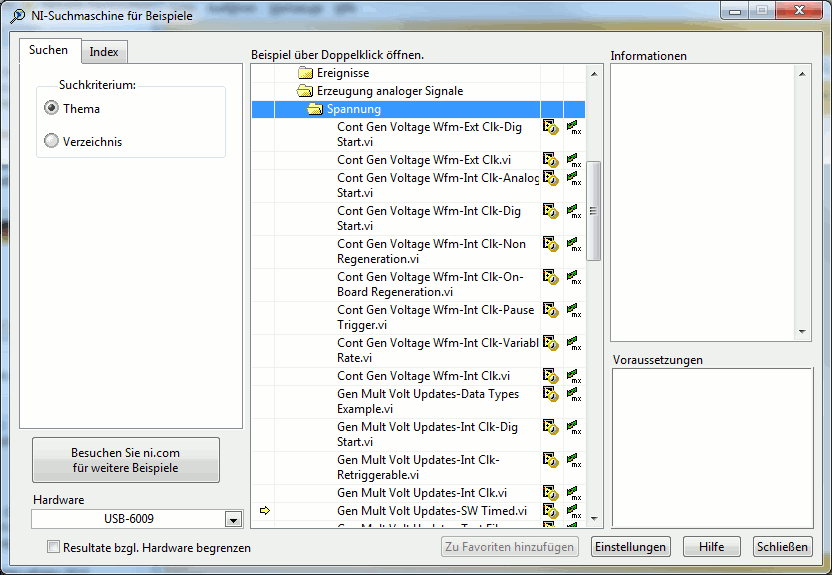Screen dimensions: 832x575
Task: Select Cont Gen Voltage Wfm-Int Clk-Non Regeneration.vi
Action: (431, 251)
